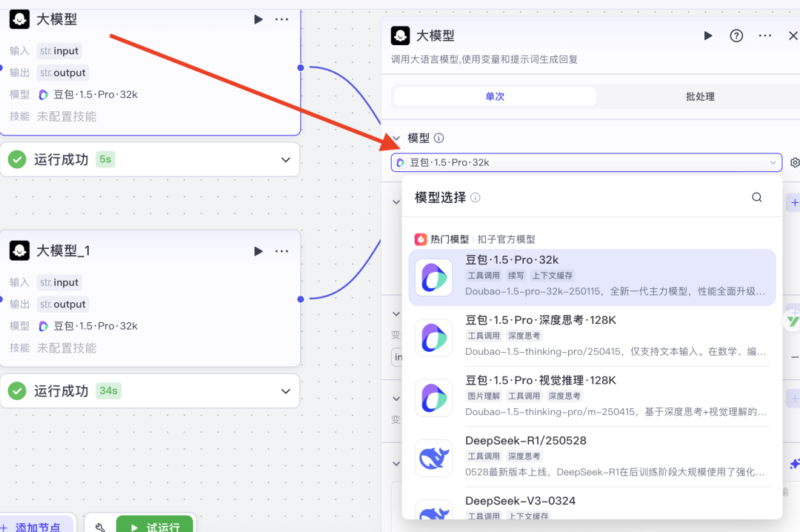Choose the 豆包·1.5·Pro·深度思考·128K model
The height and width of the screenshot is (532, 800).
[x=592, y=337]
